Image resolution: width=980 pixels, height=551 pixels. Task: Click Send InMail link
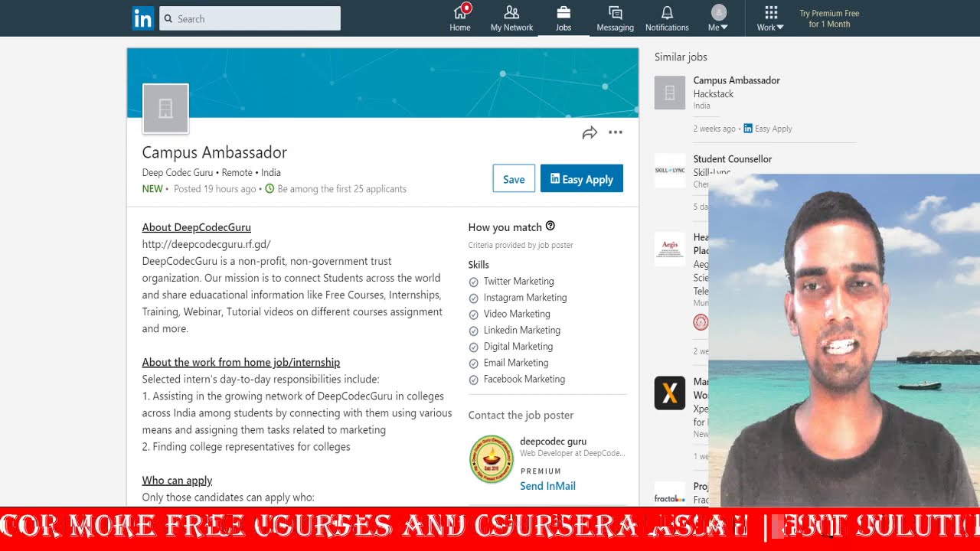(x=547, y=486)
